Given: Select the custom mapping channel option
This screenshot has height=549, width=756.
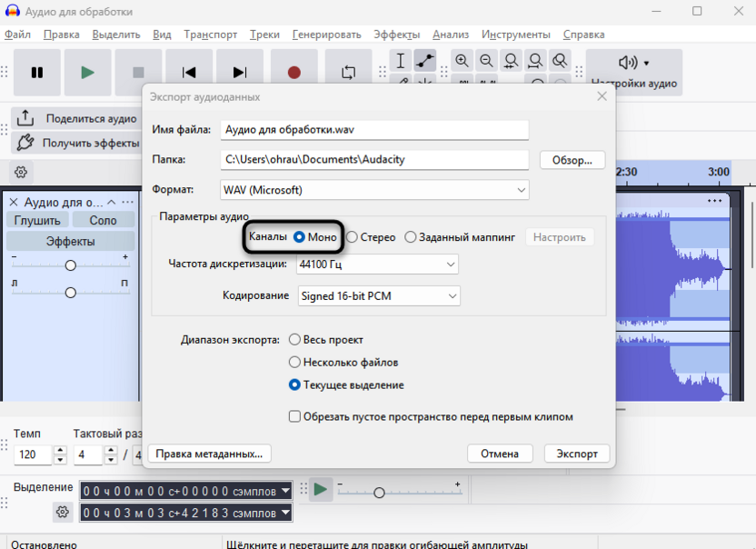Looking at the screenshot, I should (x=460, y=237).
